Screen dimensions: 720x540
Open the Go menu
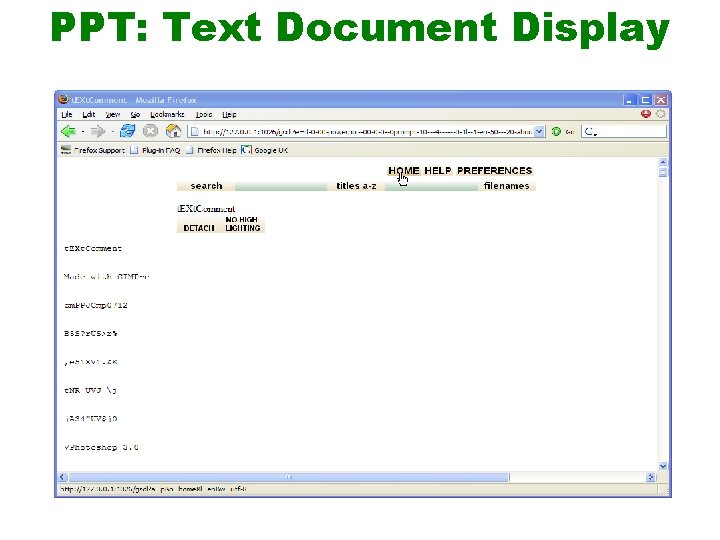click(135, 114)
